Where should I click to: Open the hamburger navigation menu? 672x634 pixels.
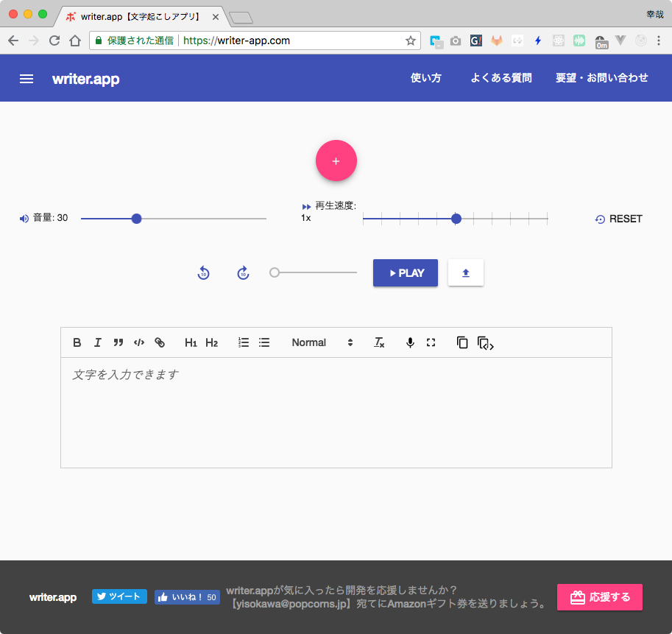26,78
